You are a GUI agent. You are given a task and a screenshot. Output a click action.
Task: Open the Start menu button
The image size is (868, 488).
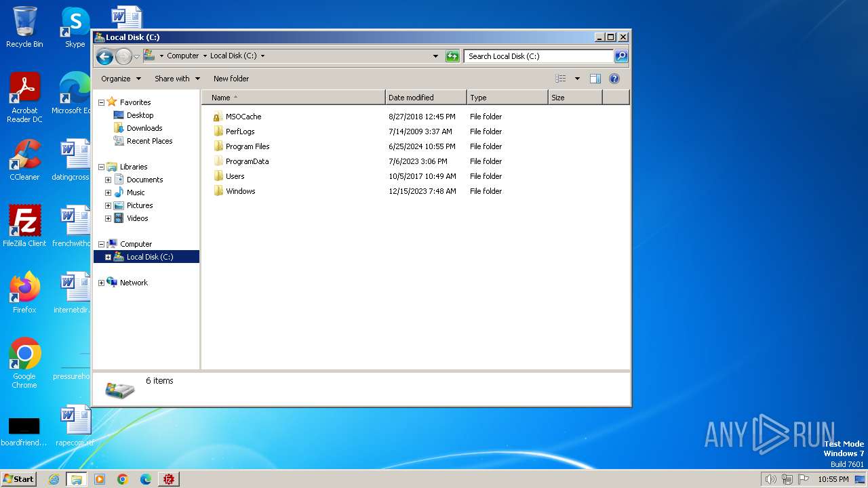(x=18, y=479)
